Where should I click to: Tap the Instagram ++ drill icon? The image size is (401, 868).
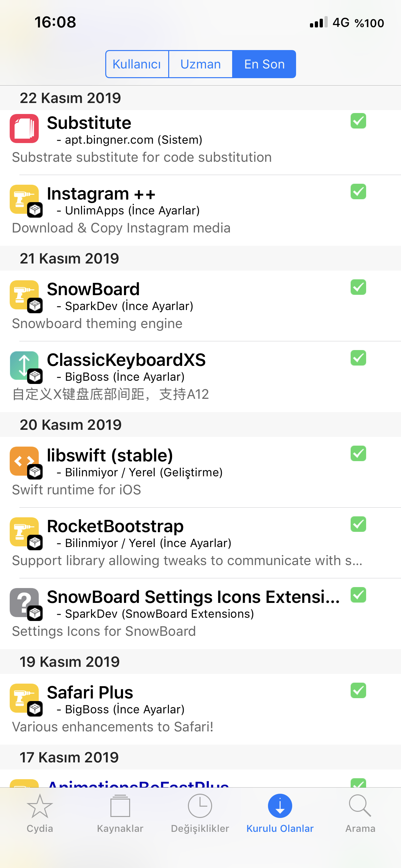[x=24, y=199]
